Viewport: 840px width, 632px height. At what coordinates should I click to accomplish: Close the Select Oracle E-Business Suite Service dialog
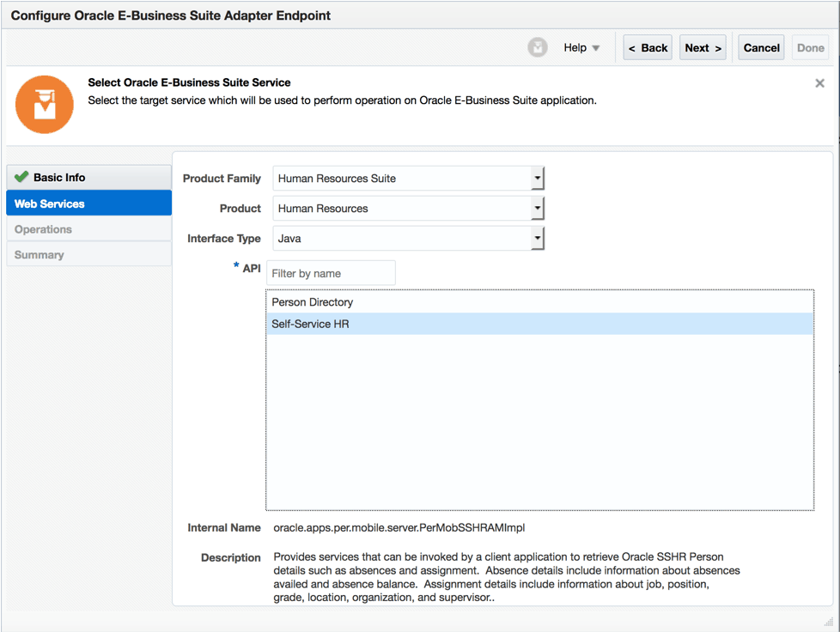point(819,82)
